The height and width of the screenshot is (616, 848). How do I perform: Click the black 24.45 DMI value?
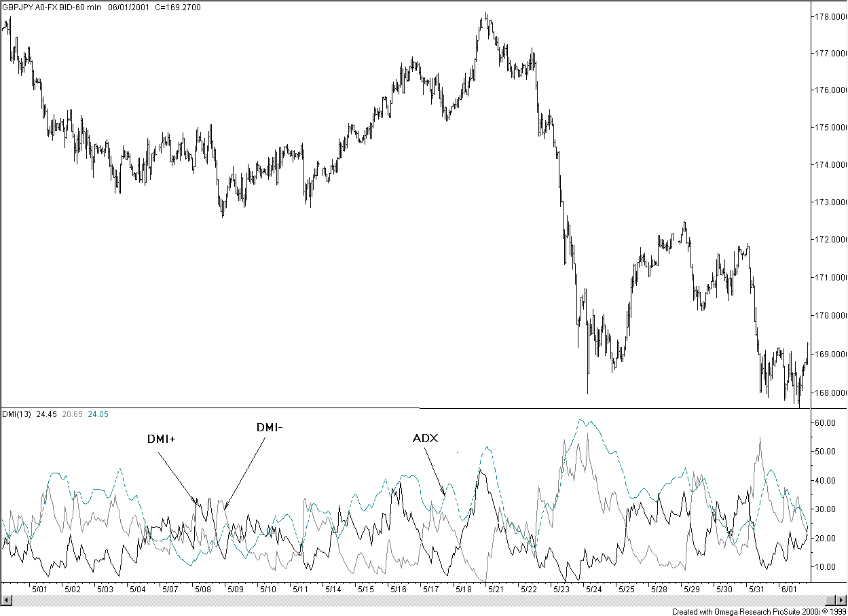click(46, 414)
